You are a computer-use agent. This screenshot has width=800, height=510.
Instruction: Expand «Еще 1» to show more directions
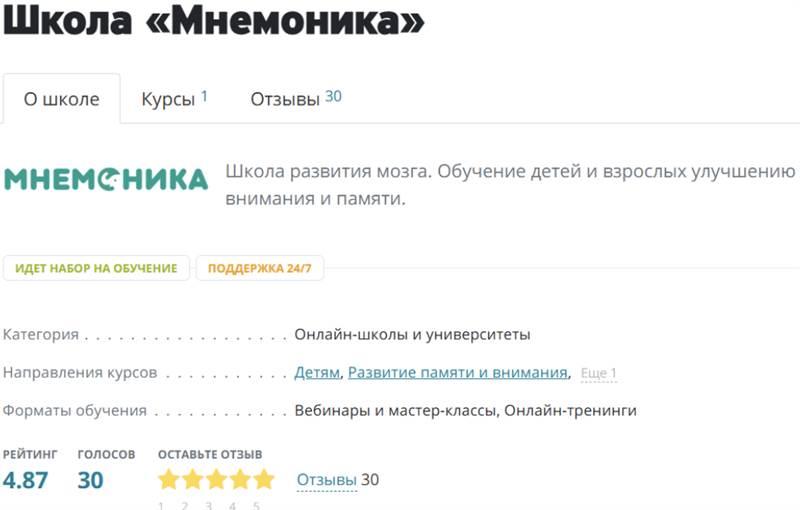[x=598, y=374]
